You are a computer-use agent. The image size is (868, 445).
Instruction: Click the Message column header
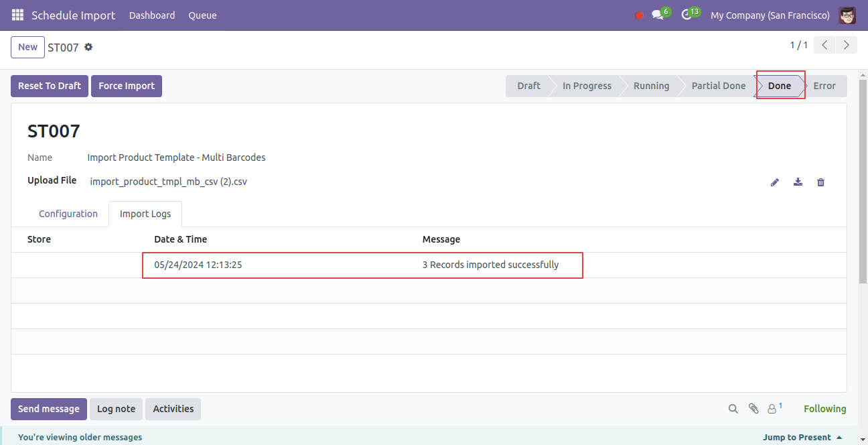click(441, 239)
